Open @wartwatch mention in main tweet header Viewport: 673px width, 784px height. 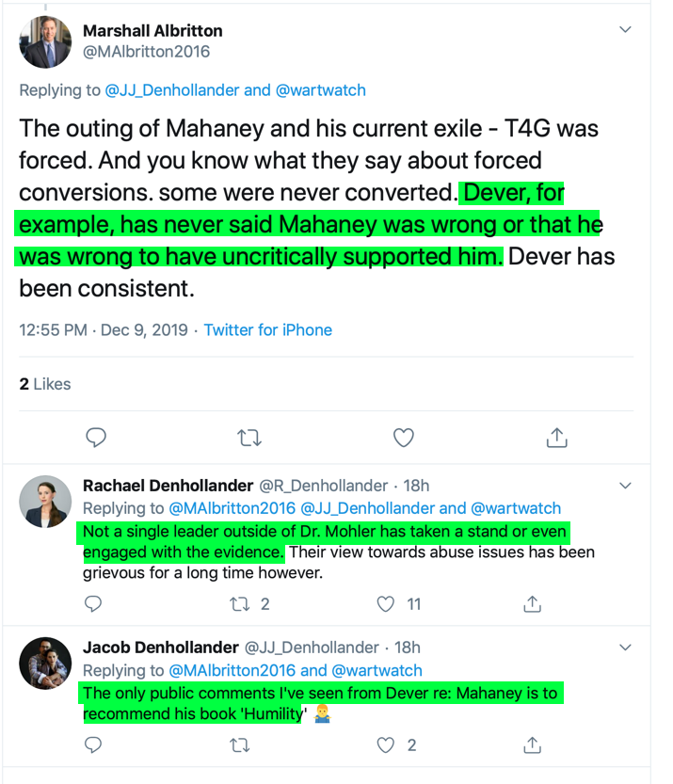click(320, 90)
